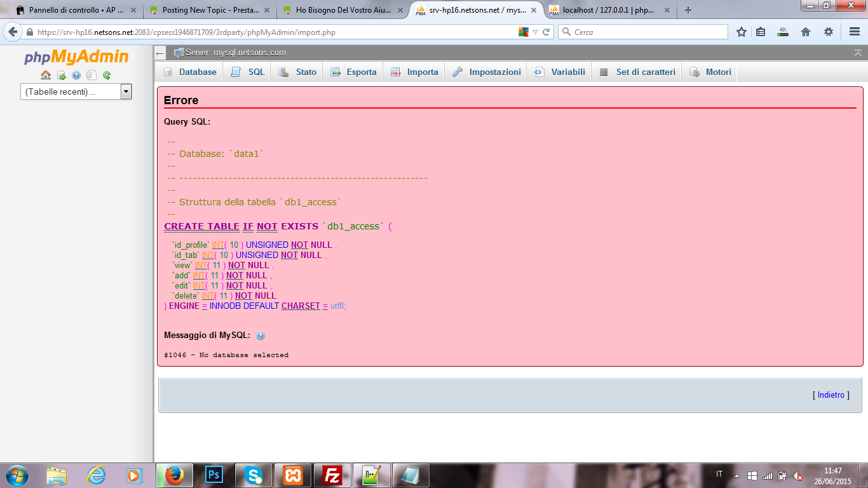The image size is (868, 488).
Task: Open the Firefox hamburger menu
Action: click(855, 32)
